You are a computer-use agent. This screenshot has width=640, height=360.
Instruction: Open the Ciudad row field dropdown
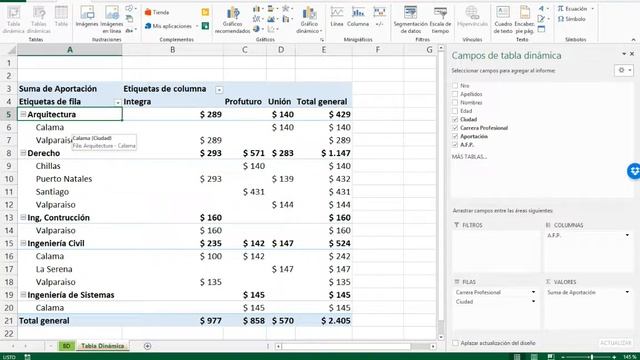(533, 302)
